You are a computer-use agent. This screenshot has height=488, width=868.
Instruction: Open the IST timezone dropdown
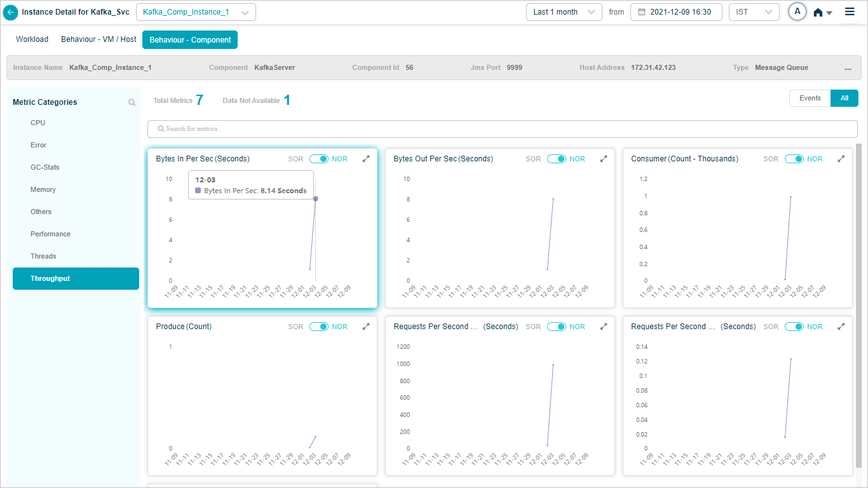click(x=754, y=12)
